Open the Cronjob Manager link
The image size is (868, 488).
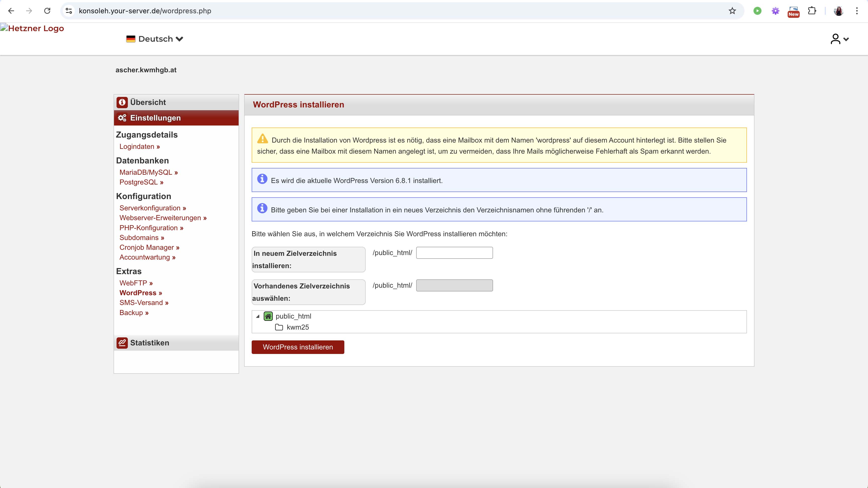tap(149, 247)
